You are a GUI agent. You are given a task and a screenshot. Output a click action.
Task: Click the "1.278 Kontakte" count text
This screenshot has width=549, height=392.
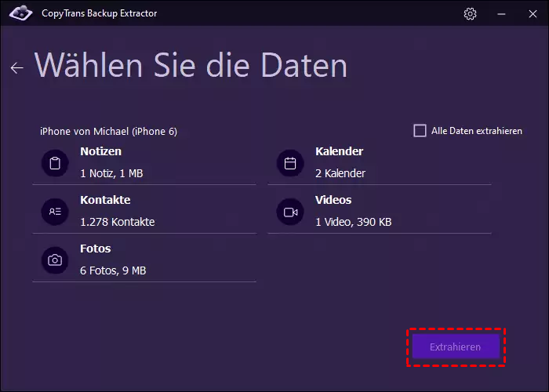(118, 222)
